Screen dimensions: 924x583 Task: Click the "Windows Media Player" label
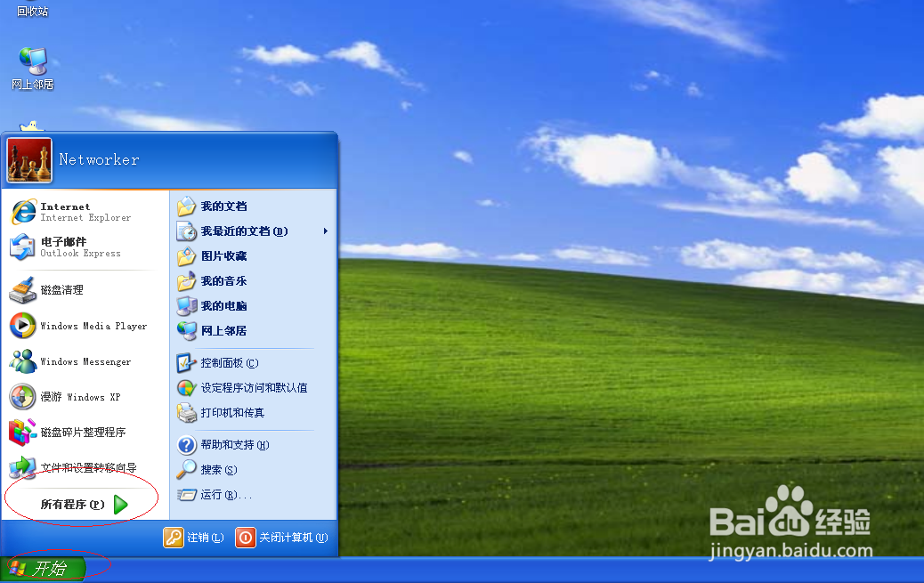(x=93, y=326)
